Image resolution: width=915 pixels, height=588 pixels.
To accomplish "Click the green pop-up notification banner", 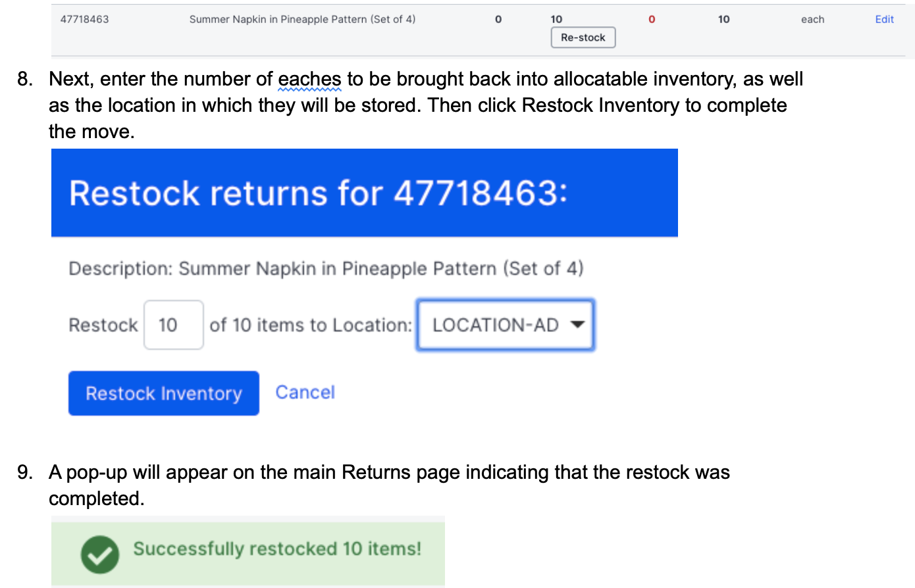I will (248, 551).
